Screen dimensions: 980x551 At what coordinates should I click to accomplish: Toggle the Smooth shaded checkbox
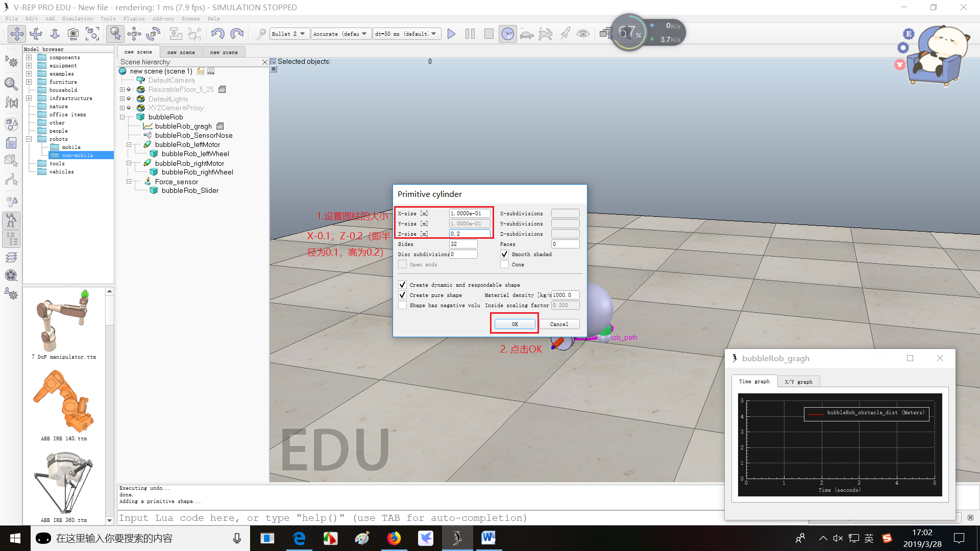click(x=504, y=254)
